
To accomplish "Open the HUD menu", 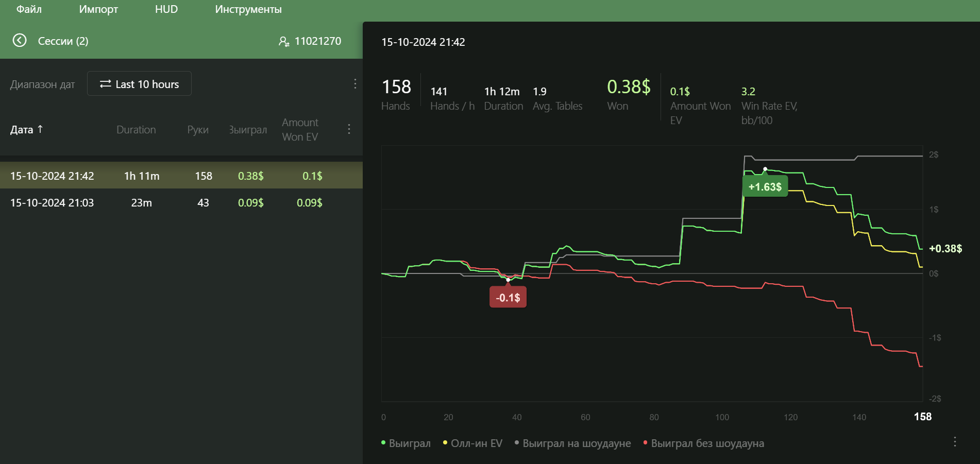I will click(x=166, y=9).
